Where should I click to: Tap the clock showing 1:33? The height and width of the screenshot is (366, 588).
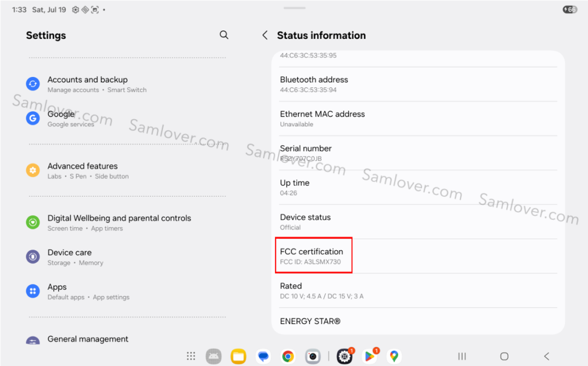19,10
